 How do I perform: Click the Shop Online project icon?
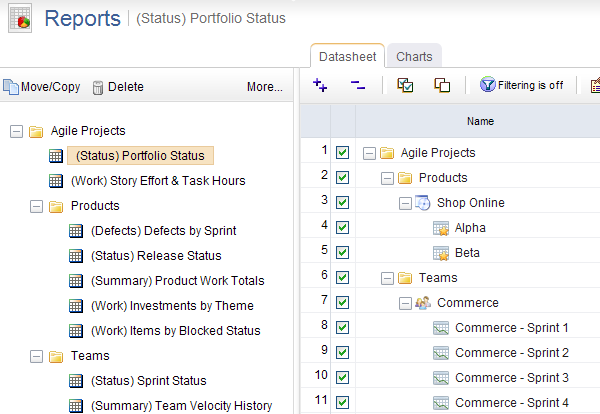tap(423, 203)
